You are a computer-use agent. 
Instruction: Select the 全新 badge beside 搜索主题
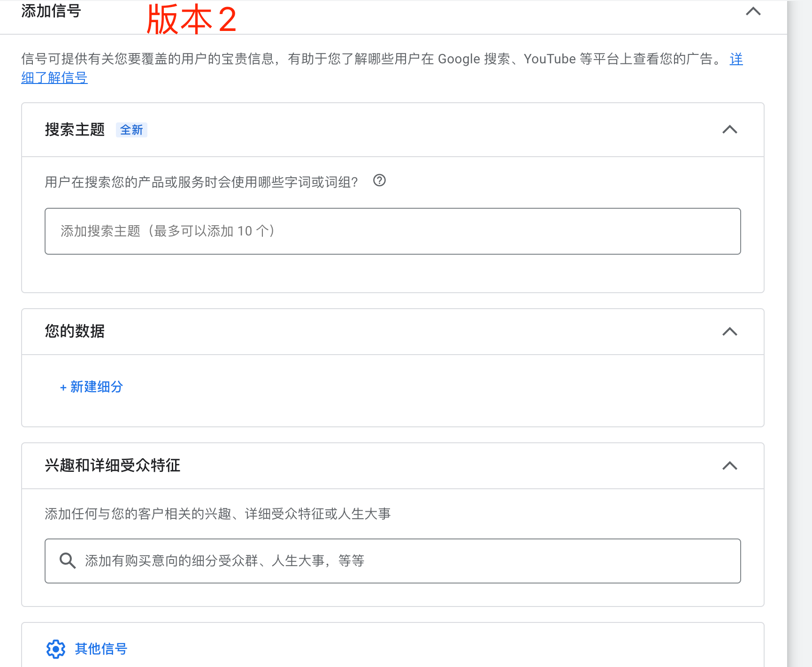(132, 129)
